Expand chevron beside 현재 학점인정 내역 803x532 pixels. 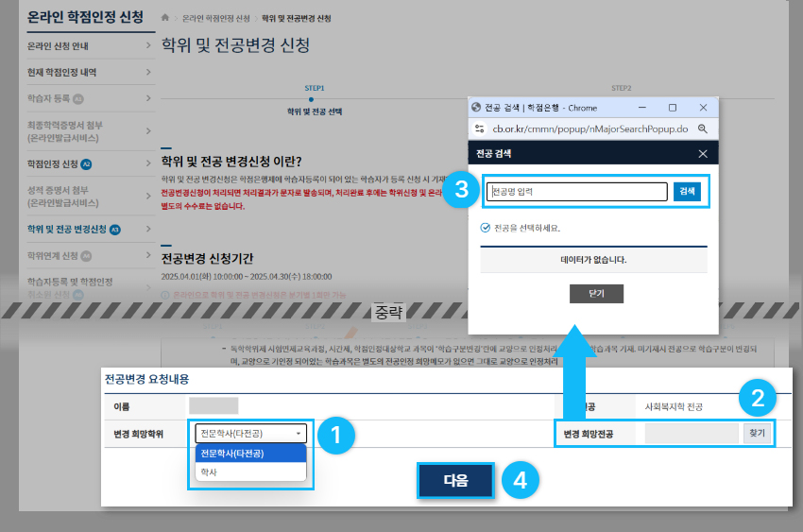point(148,72)
